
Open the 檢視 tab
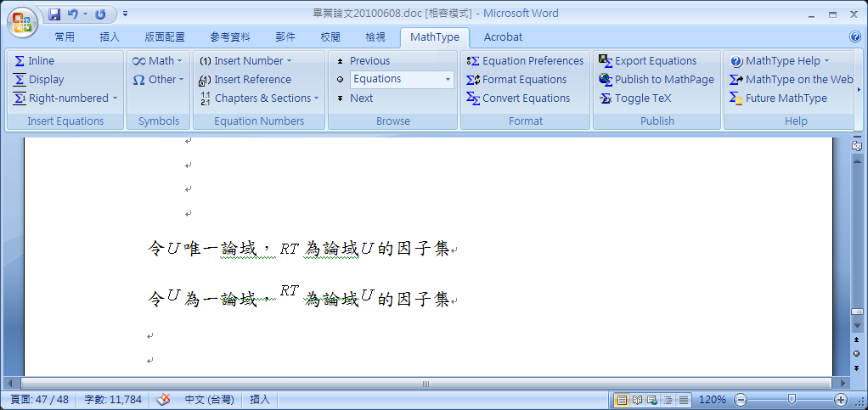(x=375, y=37)
